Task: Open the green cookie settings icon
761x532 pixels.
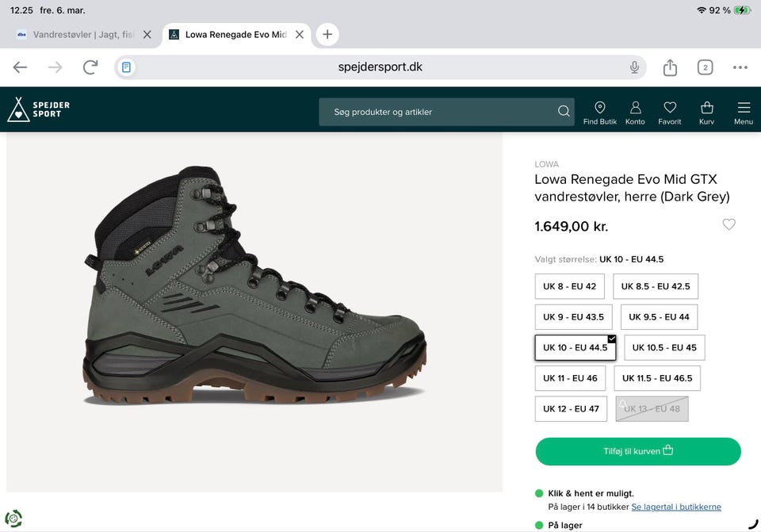Action: coord(13,519)
